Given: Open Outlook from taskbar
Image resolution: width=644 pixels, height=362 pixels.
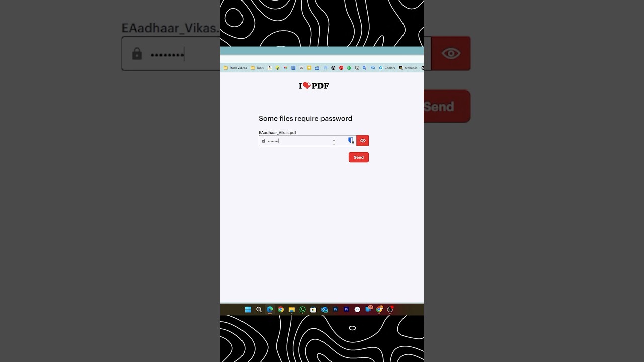Looking at the screenshot, I should tap(325, 310).
